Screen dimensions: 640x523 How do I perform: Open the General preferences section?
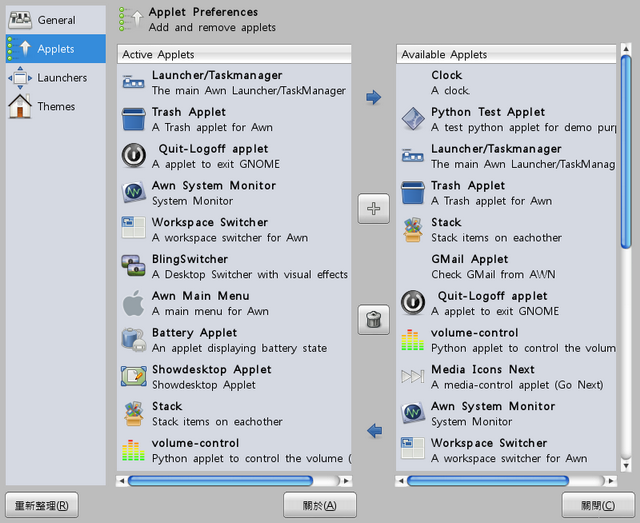click(x=56, y=20)
